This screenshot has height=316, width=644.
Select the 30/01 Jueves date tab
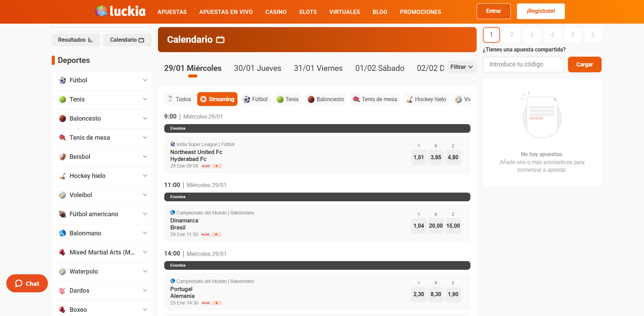tap(258, 68)
